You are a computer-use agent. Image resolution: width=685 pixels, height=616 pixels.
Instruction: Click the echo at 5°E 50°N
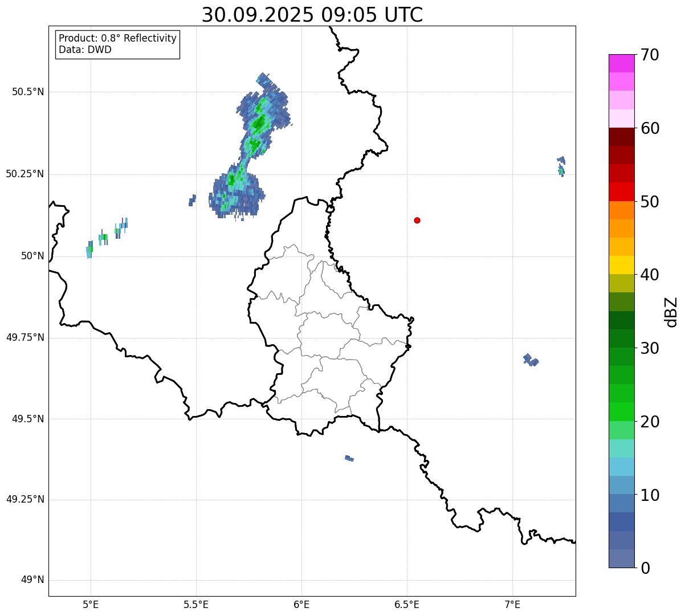[x=89, y=250]
